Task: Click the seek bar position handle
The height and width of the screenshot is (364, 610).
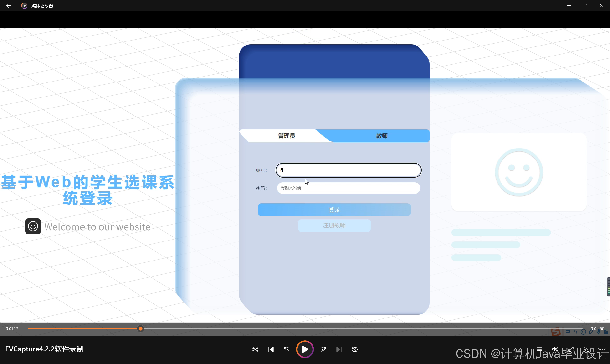Action: pos(140,329)
